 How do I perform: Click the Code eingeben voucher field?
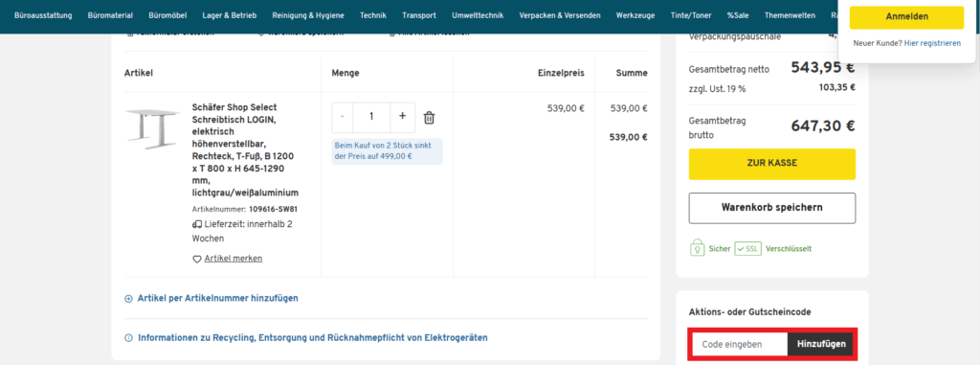pos(740,344)
